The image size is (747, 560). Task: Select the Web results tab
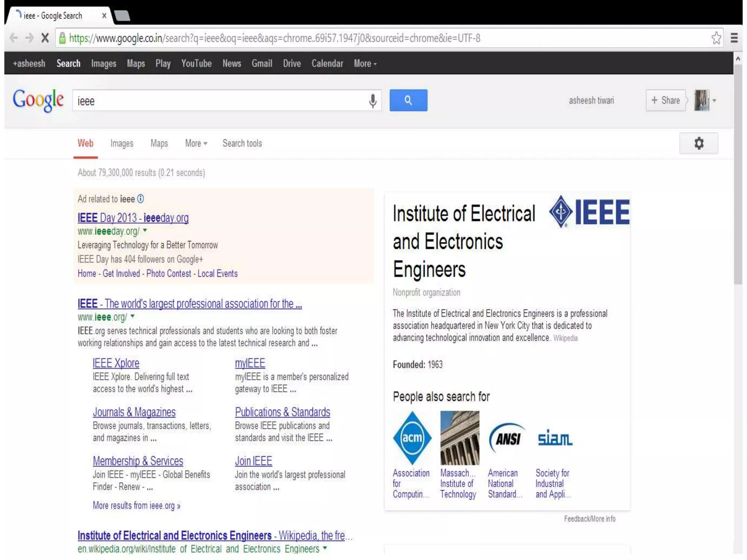point(85,143)
